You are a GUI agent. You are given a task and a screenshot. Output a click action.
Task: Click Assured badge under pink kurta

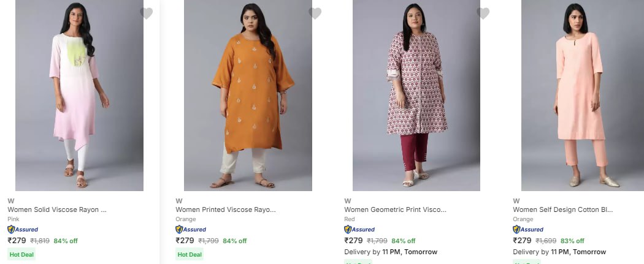(23, 230)
